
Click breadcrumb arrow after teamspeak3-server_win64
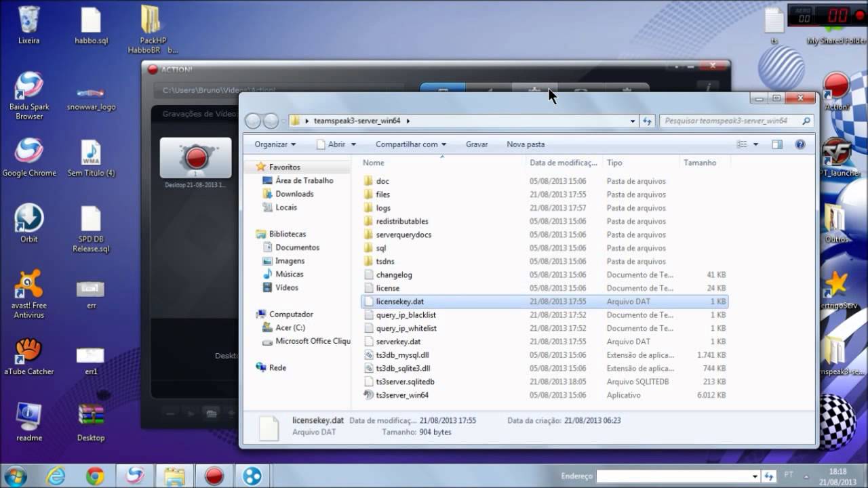(408, 121)
